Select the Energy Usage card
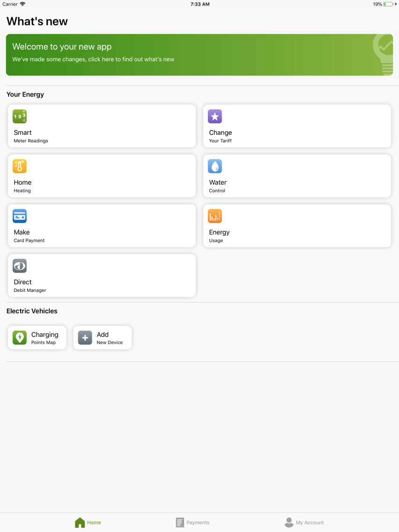399x532 pixels. (297, 226)
